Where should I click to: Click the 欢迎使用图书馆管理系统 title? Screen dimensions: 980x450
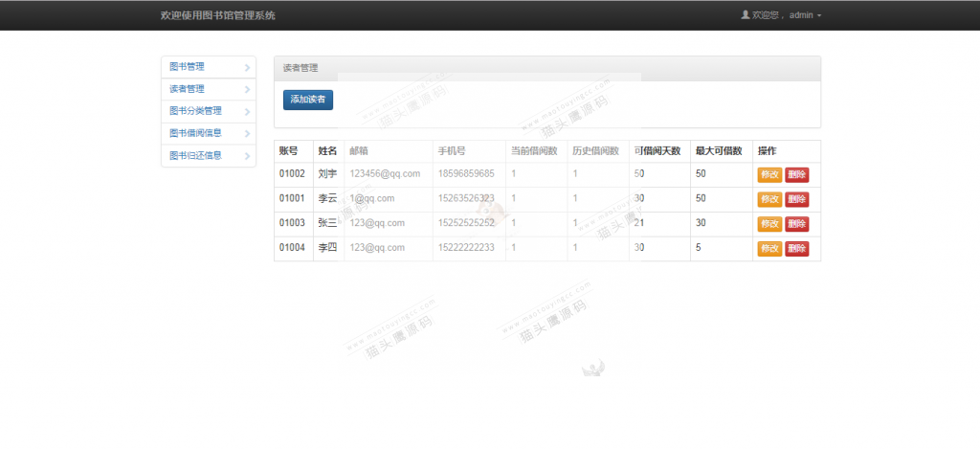(x=217, y=15)
